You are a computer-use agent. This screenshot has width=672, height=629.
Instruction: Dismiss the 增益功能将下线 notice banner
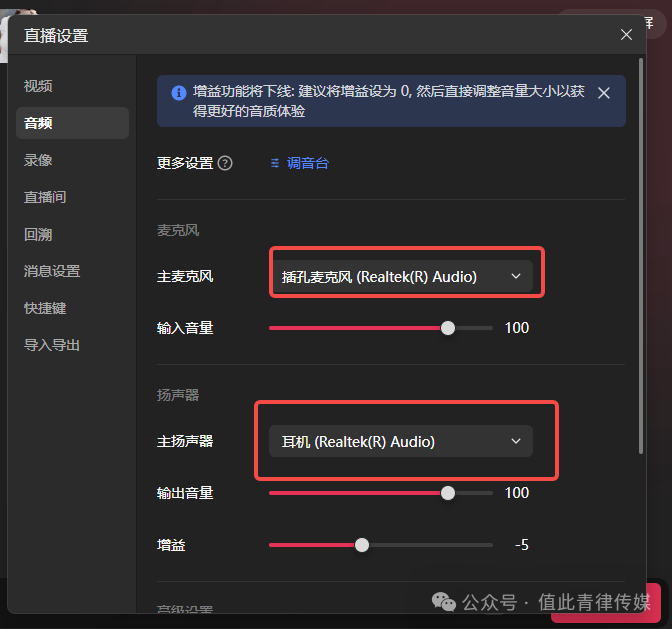604,93
